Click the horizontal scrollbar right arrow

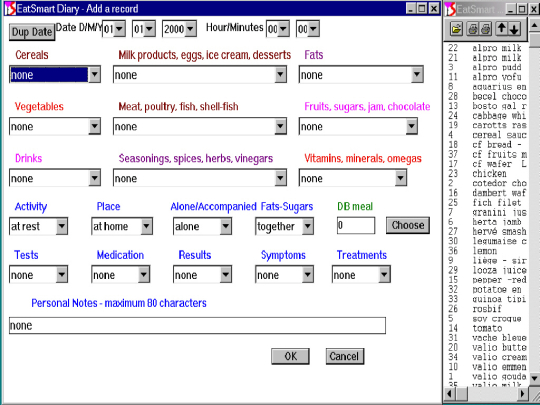523,393
